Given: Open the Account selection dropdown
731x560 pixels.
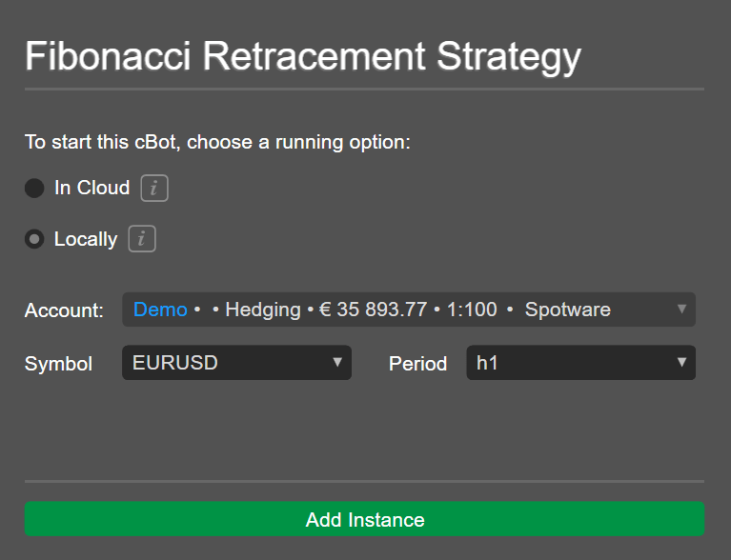Looking at the screenshot, I should coord(409,310).
